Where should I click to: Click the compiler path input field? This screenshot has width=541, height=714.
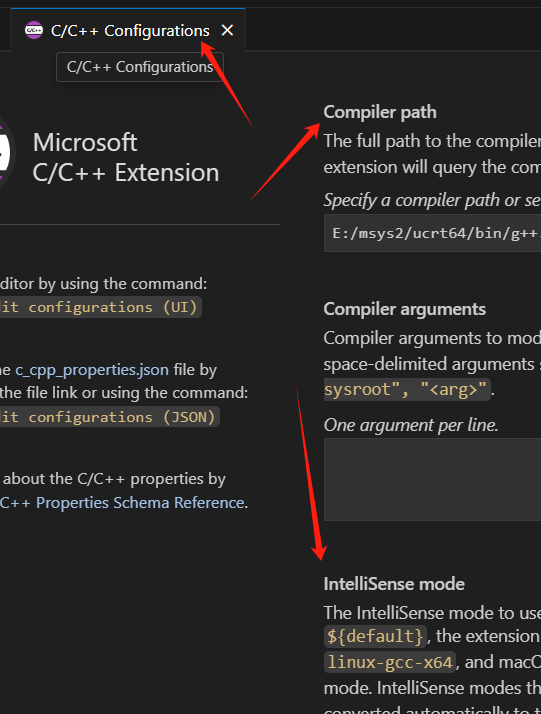click(432, 233)
